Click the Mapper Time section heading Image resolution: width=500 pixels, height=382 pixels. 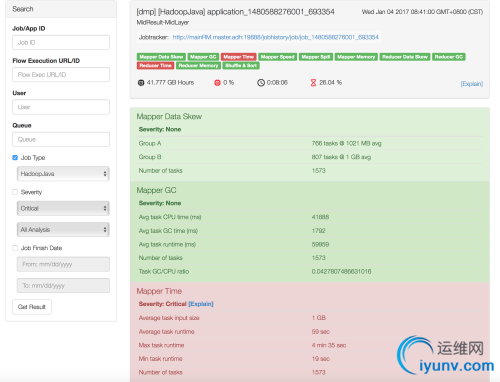159,291
